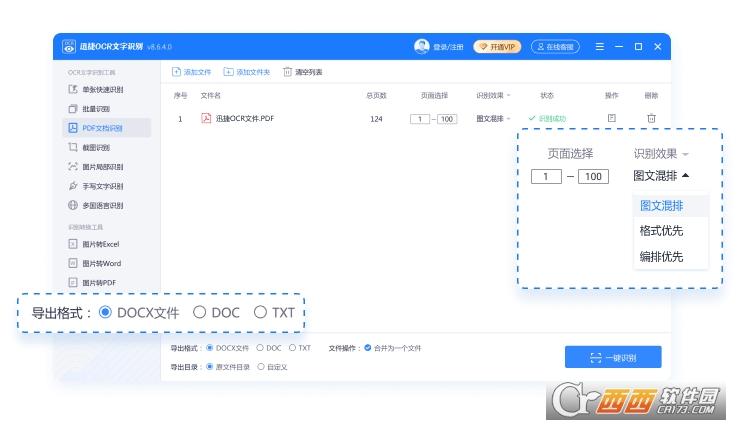
Task: Open the 图文混排 dropdown in the file row
Action: coord(493,118)
